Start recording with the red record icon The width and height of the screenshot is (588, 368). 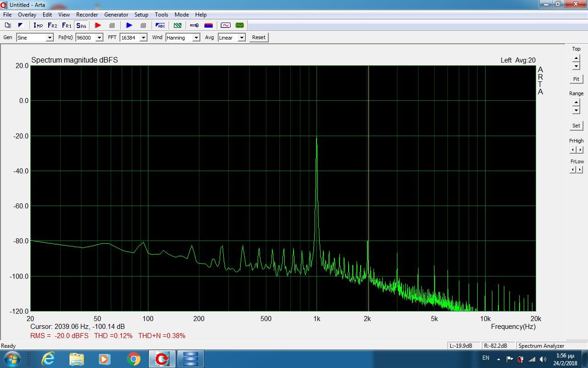pos(97,25)
